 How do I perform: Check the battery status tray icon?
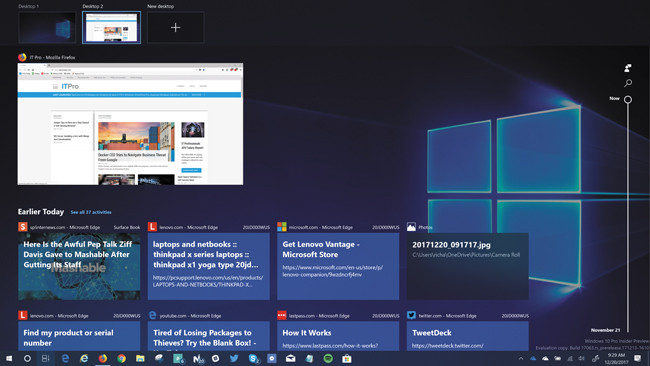[x=558, y=359]
